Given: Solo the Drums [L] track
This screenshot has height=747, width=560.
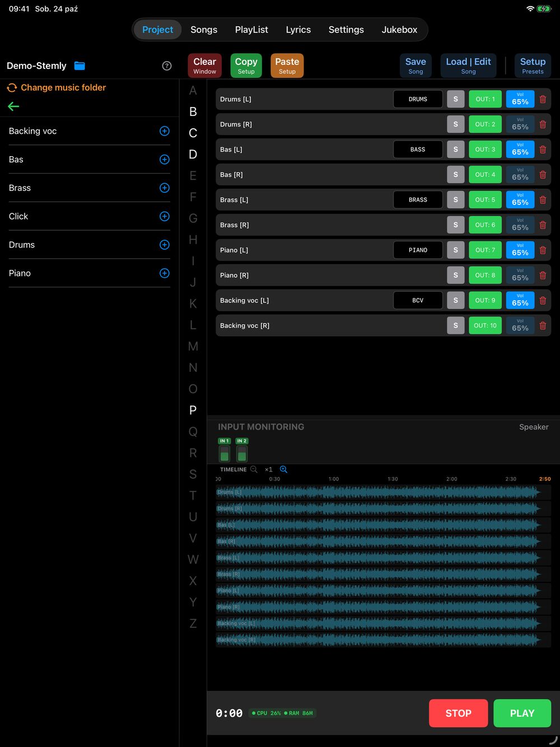Looking at the screenshot, I should [456, 99].
